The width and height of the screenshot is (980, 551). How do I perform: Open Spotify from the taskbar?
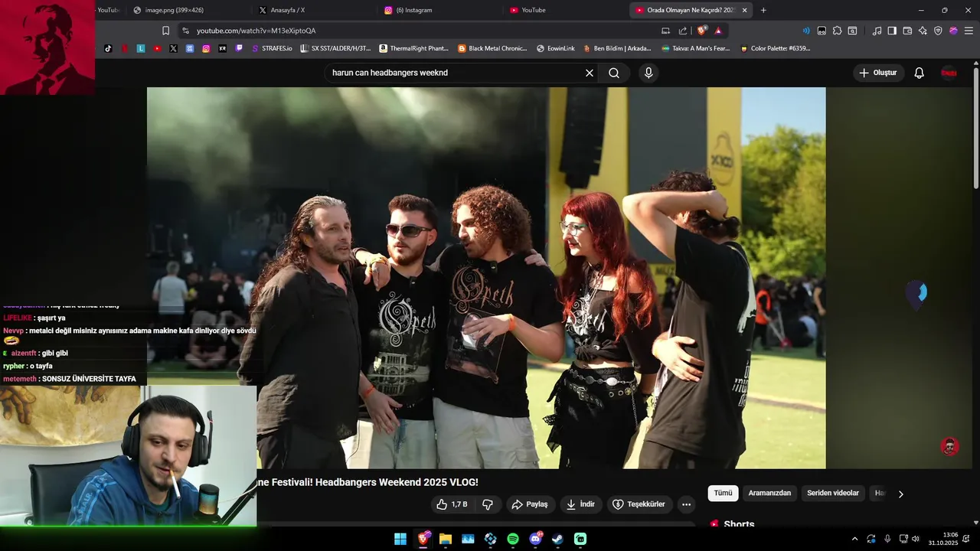[x=513, y=539]
